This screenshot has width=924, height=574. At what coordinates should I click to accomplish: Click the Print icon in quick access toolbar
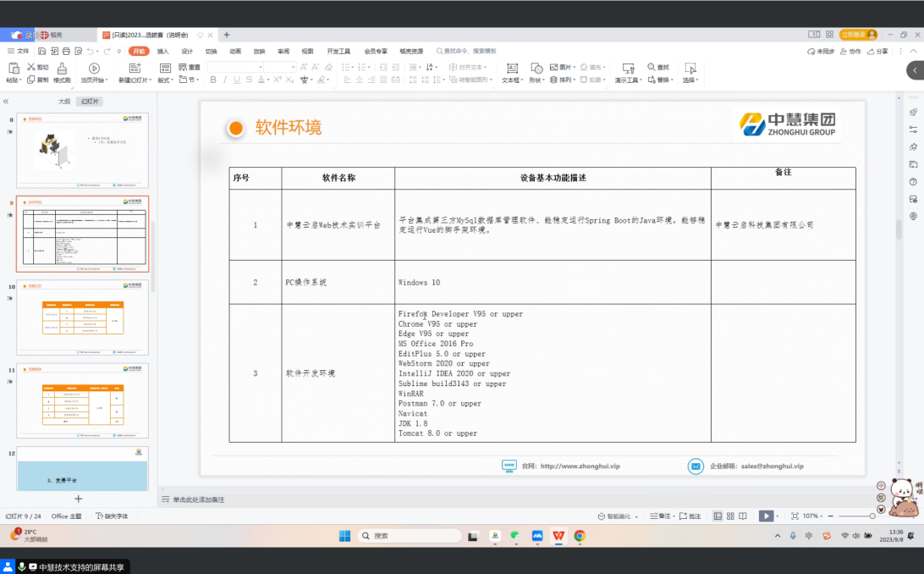(66, 52)
